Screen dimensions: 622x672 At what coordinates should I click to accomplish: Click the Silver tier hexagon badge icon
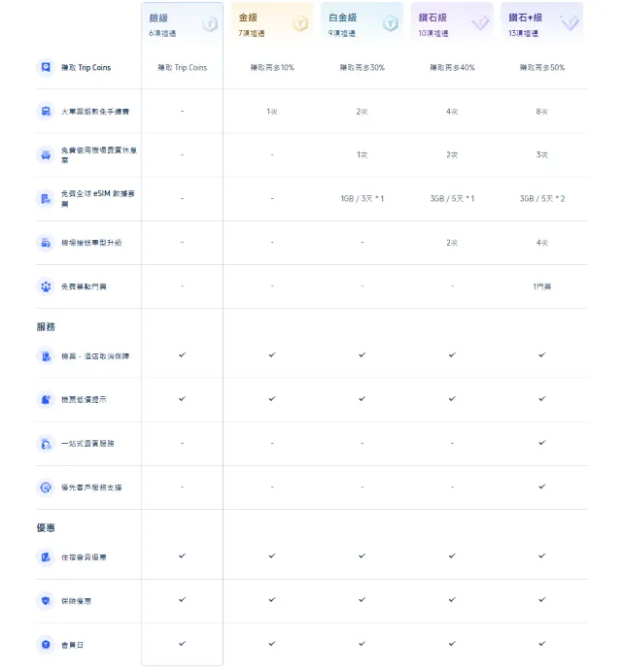pos(210,24)
